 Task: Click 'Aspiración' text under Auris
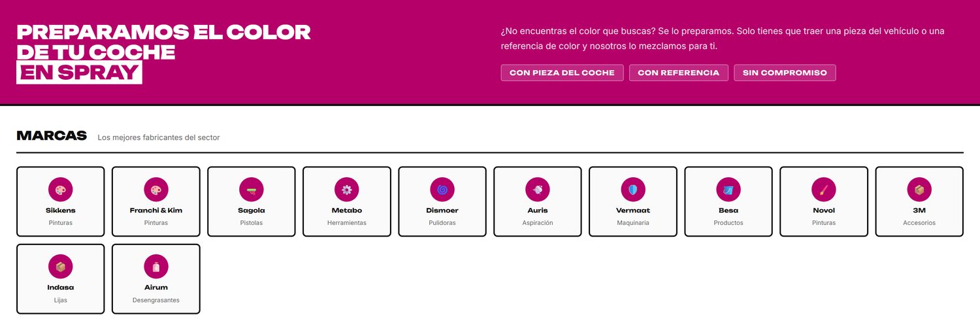(x=538, y=223)
